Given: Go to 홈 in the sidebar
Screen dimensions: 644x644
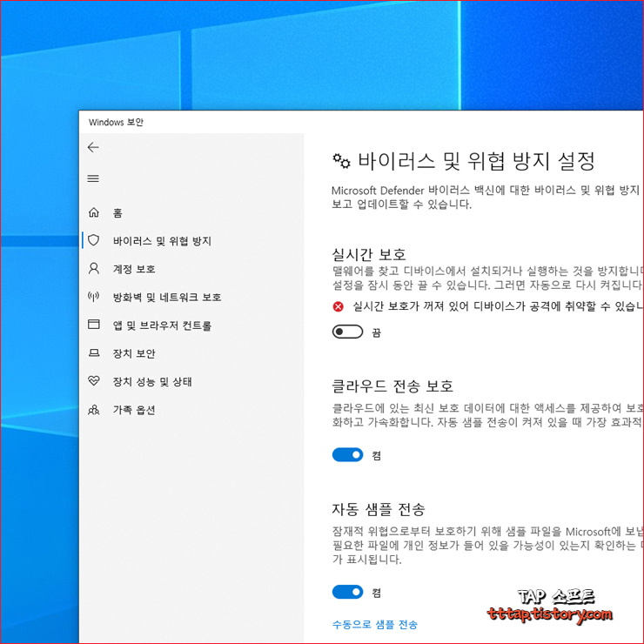Looking at the screenshot, I should coord(117,212).
